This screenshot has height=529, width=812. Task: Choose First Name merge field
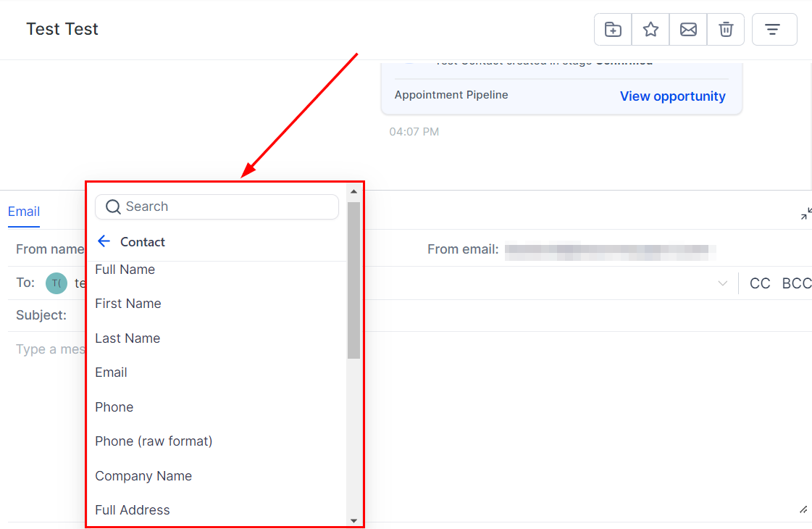tap(128, 304)
